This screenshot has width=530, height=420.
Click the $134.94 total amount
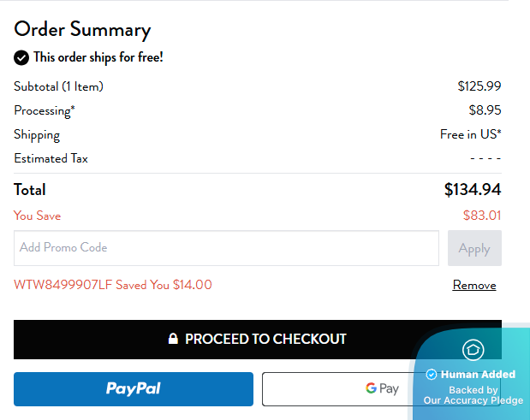pyautogui.click(x=472, y=190)
